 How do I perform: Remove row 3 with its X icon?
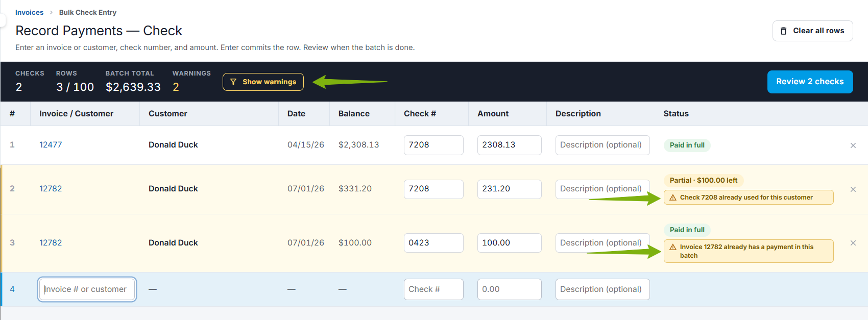tap(853, 243)
